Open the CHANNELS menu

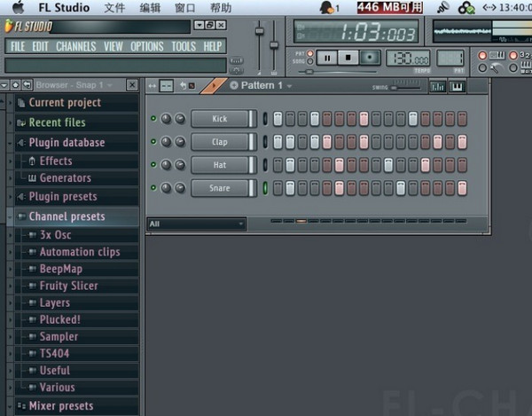75,46
